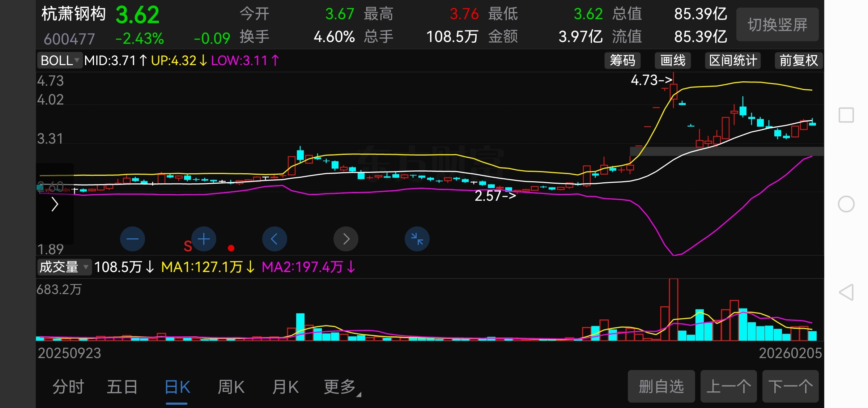868x408 pixels.
Task: Toggle 画线 drawing mode
Action: [x=672, y=60]
